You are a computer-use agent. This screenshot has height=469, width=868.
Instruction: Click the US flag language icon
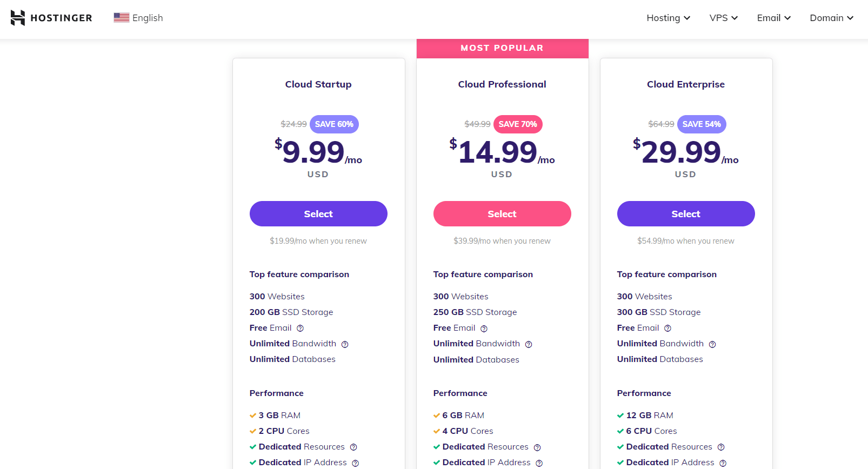point(121,18)
